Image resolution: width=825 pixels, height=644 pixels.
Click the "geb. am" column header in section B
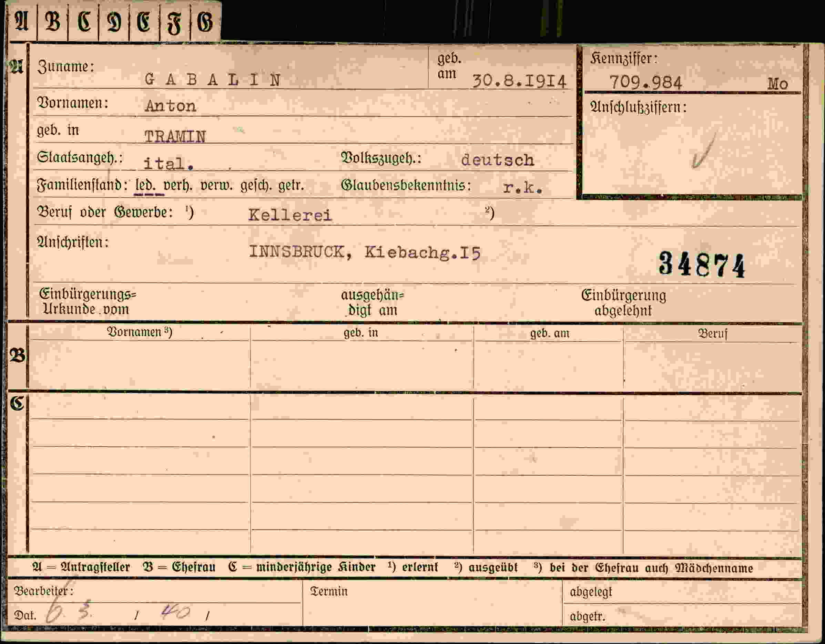pos(550,333)
